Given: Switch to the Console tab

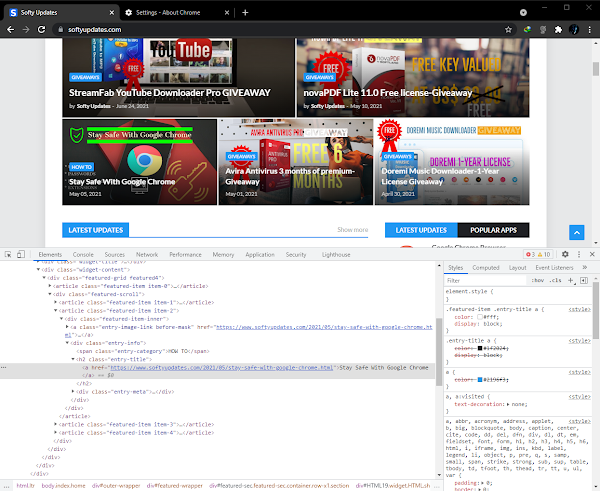Looking at the screenshot, I should pyautogui.click(x=83, y=254).
